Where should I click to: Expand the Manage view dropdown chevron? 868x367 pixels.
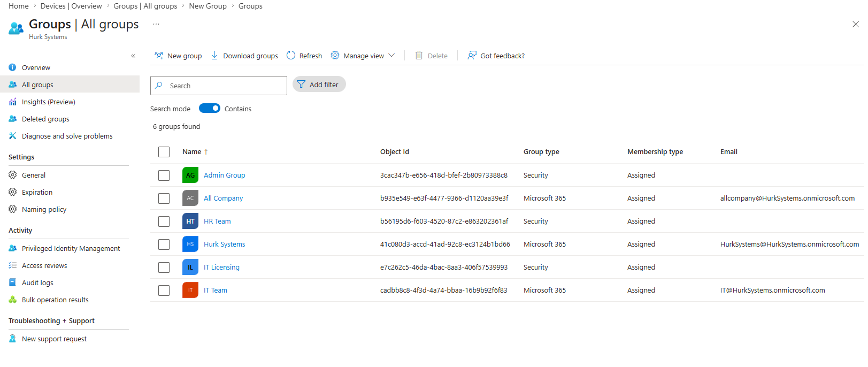391,56
